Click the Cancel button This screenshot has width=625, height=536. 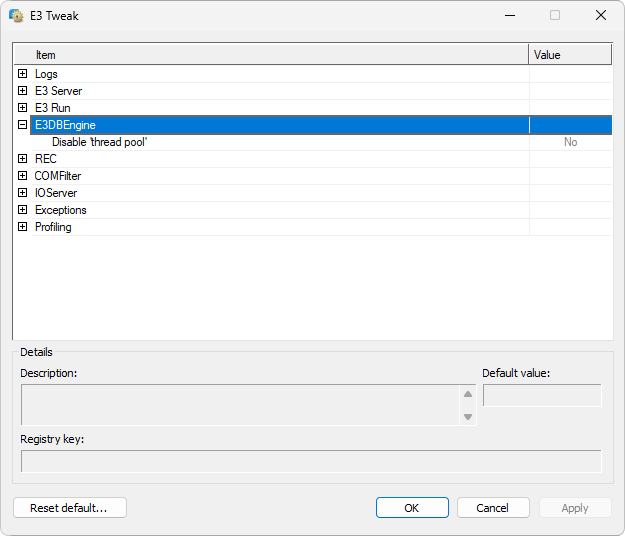pos(493,508)
